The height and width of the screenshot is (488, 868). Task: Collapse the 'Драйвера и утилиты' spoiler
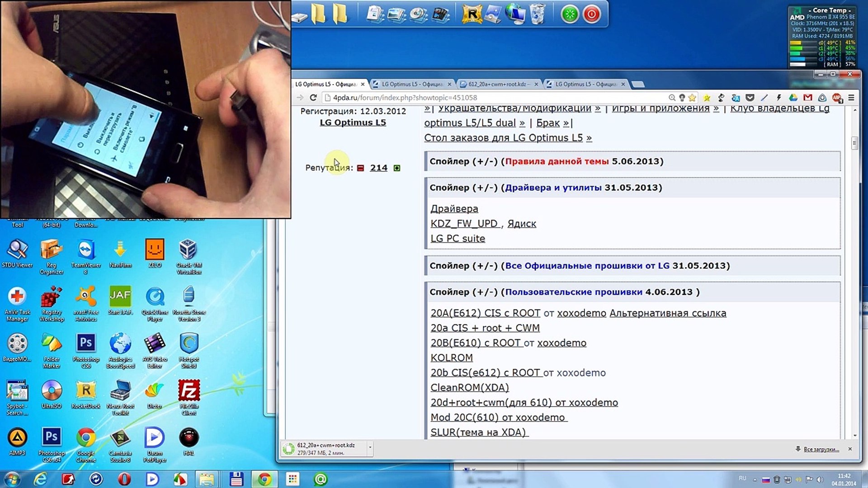pyautogui.click(x=632, y=188)
